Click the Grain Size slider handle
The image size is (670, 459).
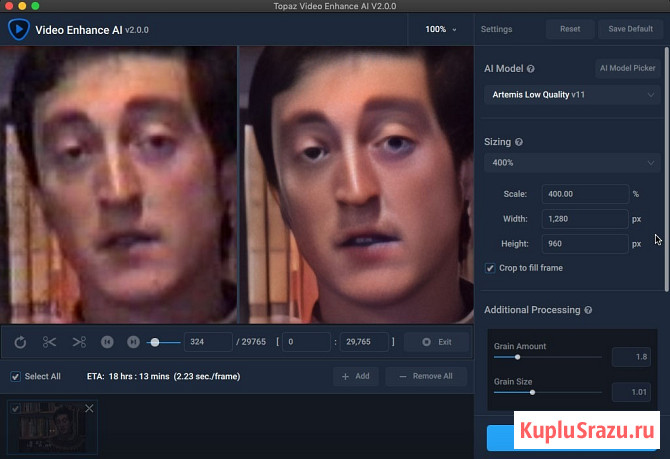click(532, 392)
